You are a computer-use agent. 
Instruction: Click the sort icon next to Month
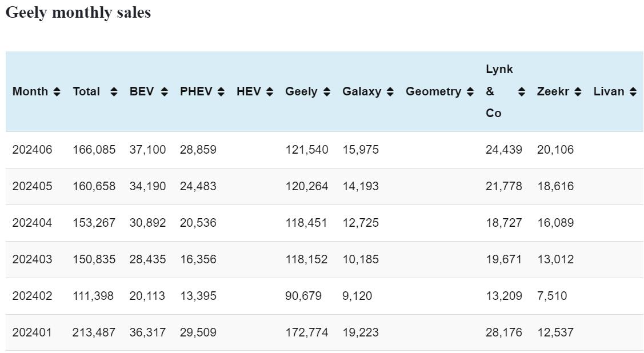(57, 91)
